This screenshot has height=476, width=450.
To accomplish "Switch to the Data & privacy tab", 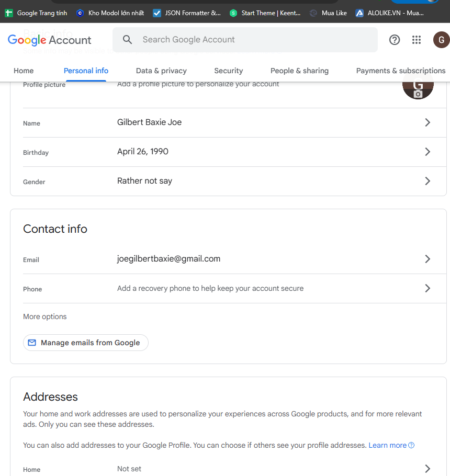I will pos(161,71).
